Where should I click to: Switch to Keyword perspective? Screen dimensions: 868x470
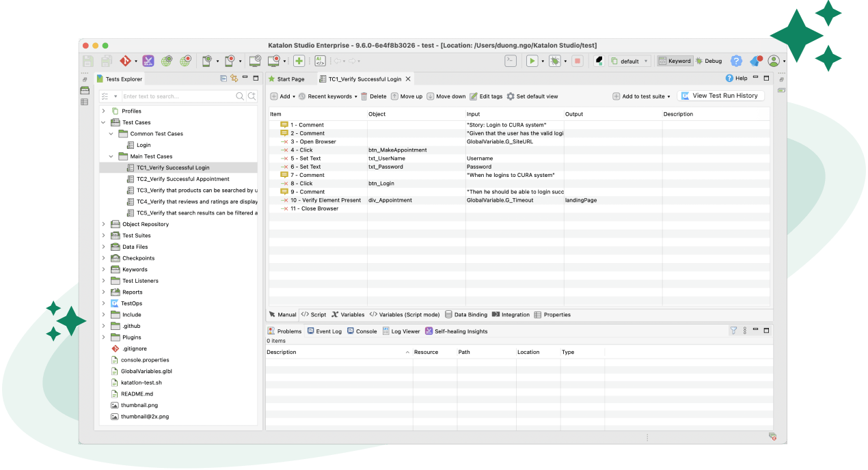click(675, 61)
